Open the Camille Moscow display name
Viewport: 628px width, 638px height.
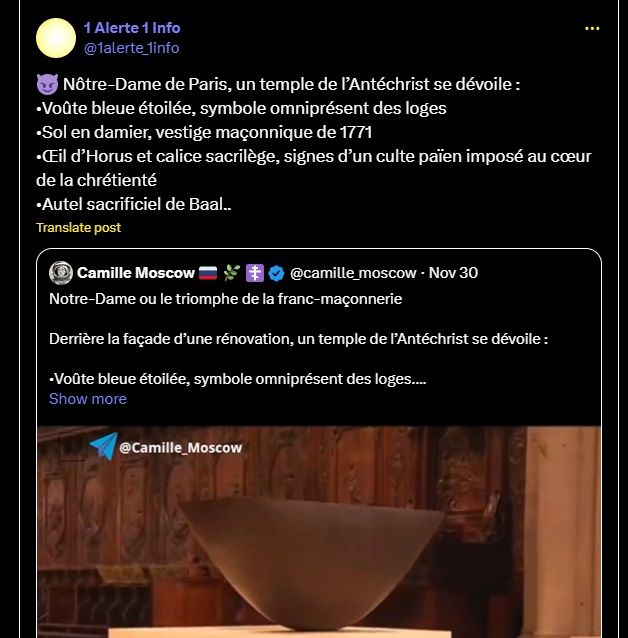136,273
